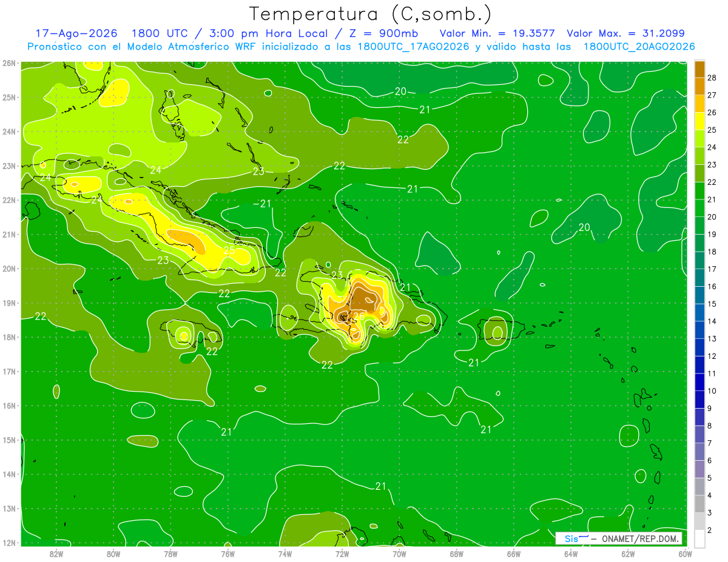Click the color bar label "19"
Screen dimensions: 728x562
712,234
